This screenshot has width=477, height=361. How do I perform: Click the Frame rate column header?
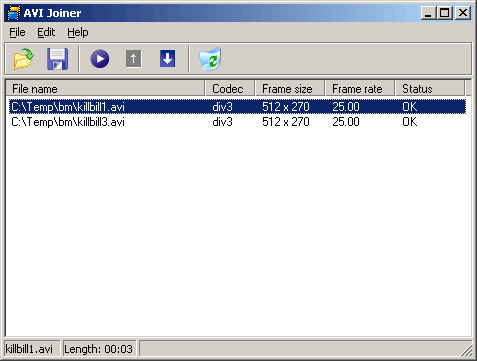[360, 89]
